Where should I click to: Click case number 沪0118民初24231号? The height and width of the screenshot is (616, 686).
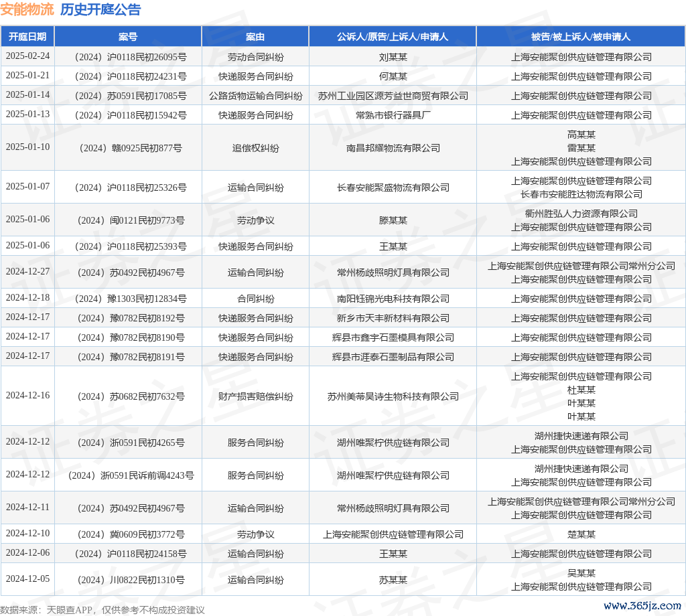[131, 76]
